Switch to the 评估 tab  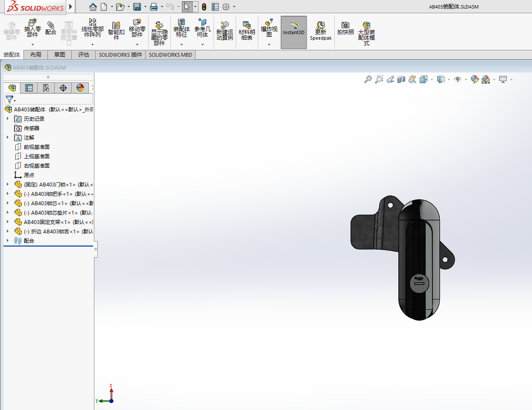(x=84, y=55)
